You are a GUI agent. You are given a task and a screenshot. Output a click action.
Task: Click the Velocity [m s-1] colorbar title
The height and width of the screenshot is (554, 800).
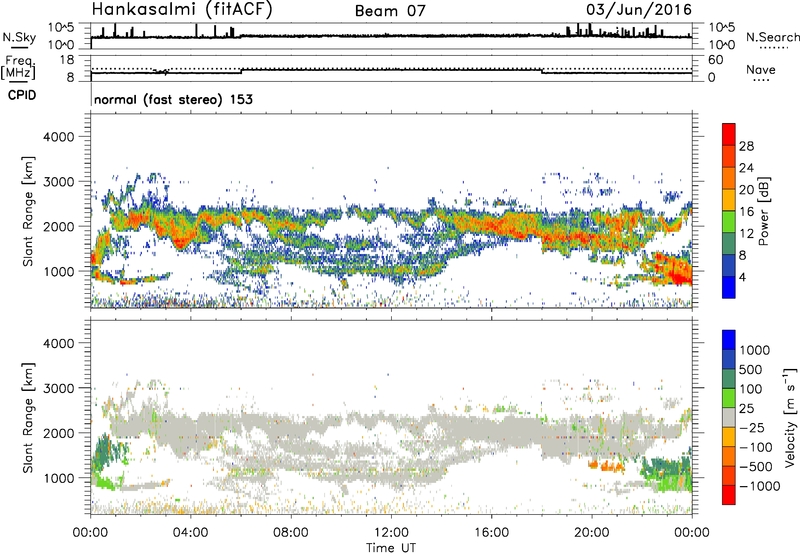790,417
